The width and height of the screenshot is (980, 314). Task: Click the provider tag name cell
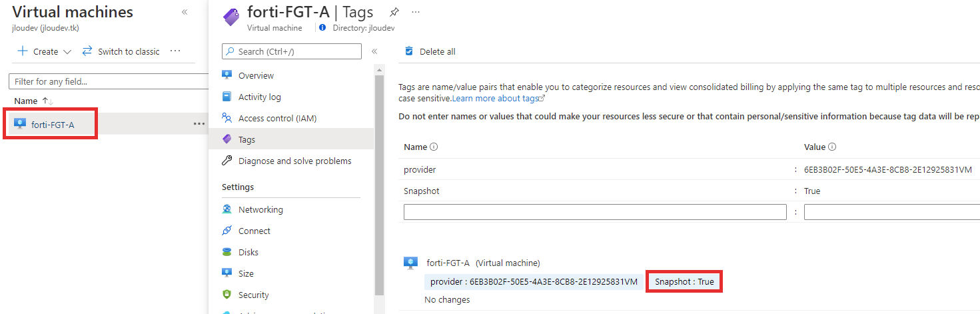pos(420,169)
